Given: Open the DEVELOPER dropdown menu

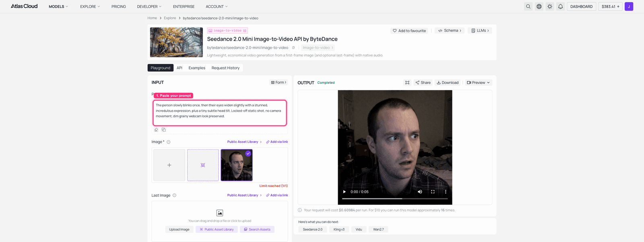Looking at the screenshot, I should pos(149,6).
